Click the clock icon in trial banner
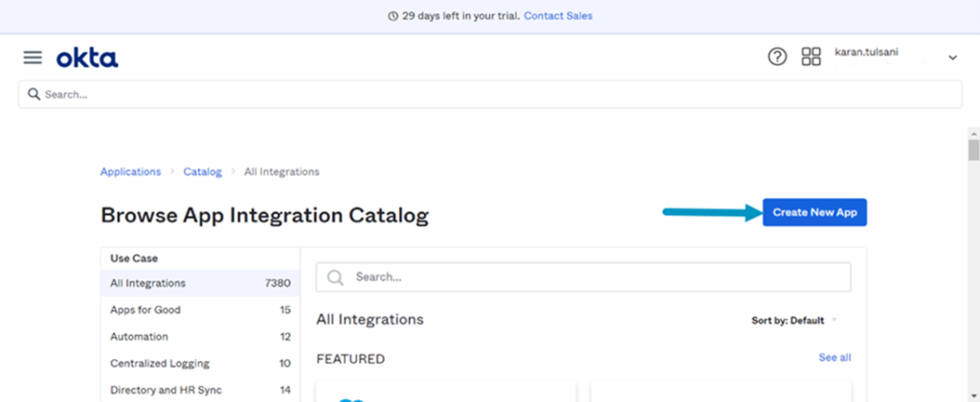Viewport: 980px width, 402px height. pyautogui.click(x=392, y=16)
